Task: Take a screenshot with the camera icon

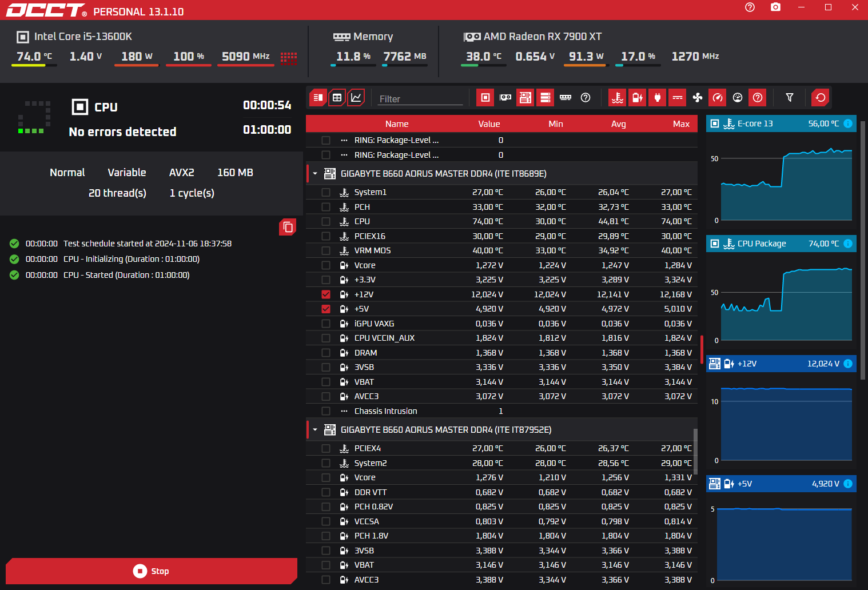Action: pos(775,7)
